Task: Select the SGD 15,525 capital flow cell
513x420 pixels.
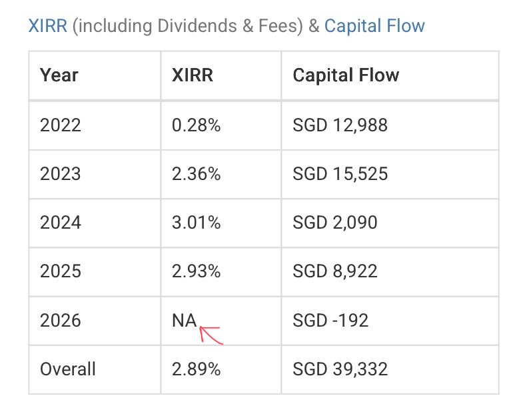Action: pyautogui.click(x=340, y=173)
